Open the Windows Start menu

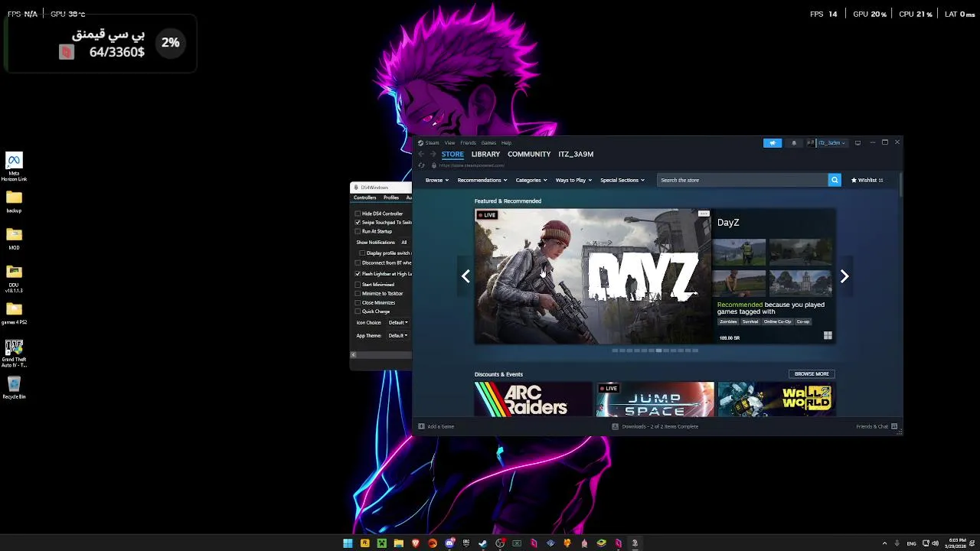[348, 543]
